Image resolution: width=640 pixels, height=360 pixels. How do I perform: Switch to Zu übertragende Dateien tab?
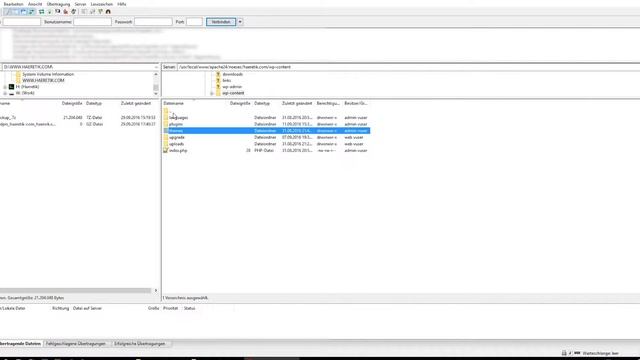pos(21,344)
